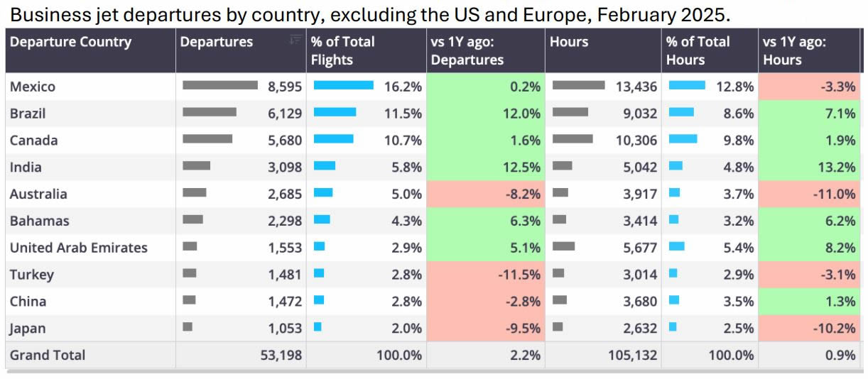Select Japan's -10.2% hours change cell

810,329
